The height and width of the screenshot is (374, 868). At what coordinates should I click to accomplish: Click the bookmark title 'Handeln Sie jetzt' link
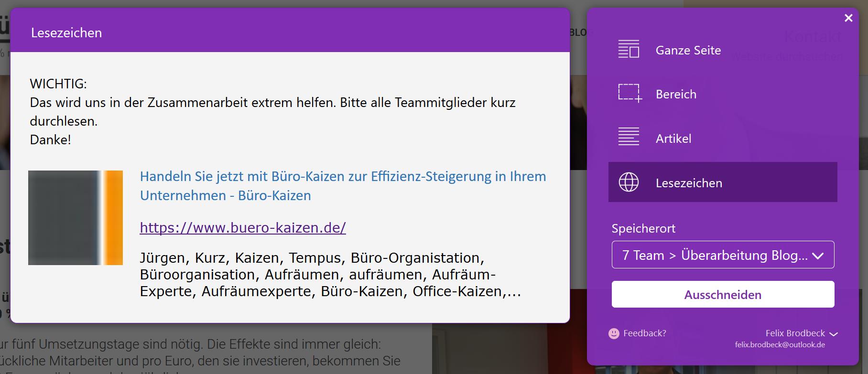click(343, 186)
